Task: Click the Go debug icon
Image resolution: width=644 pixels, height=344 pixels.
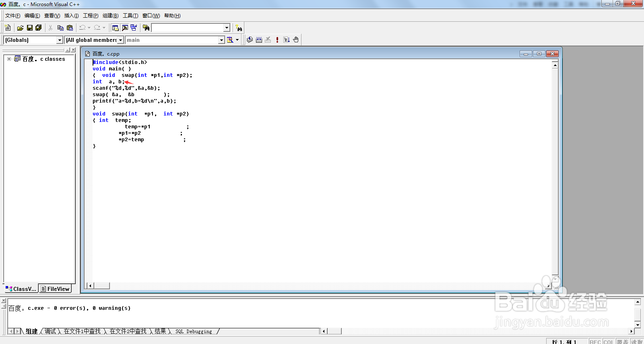Action: pos(287,40)
